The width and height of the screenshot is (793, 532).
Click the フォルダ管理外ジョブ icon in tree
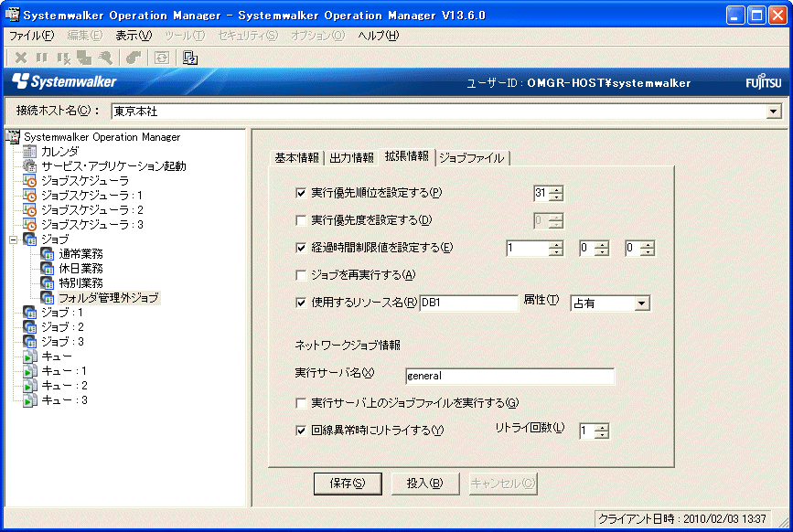48,298
